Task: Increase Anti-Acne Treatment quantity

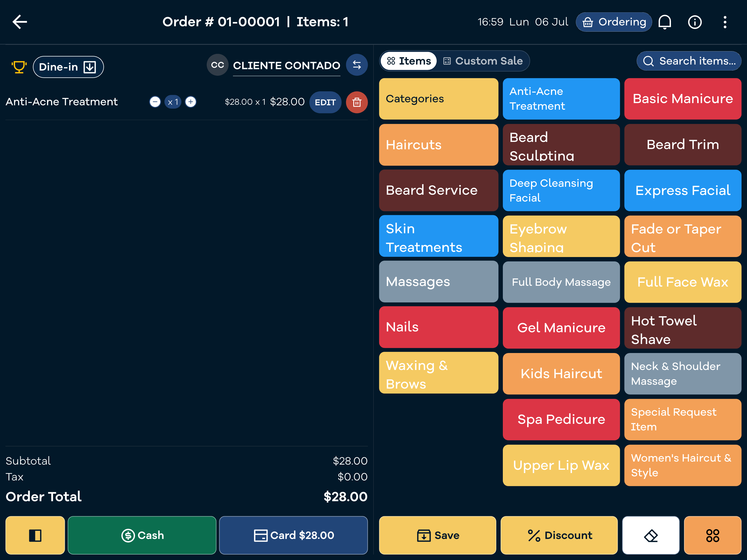Action: click(x=191, y=102)
